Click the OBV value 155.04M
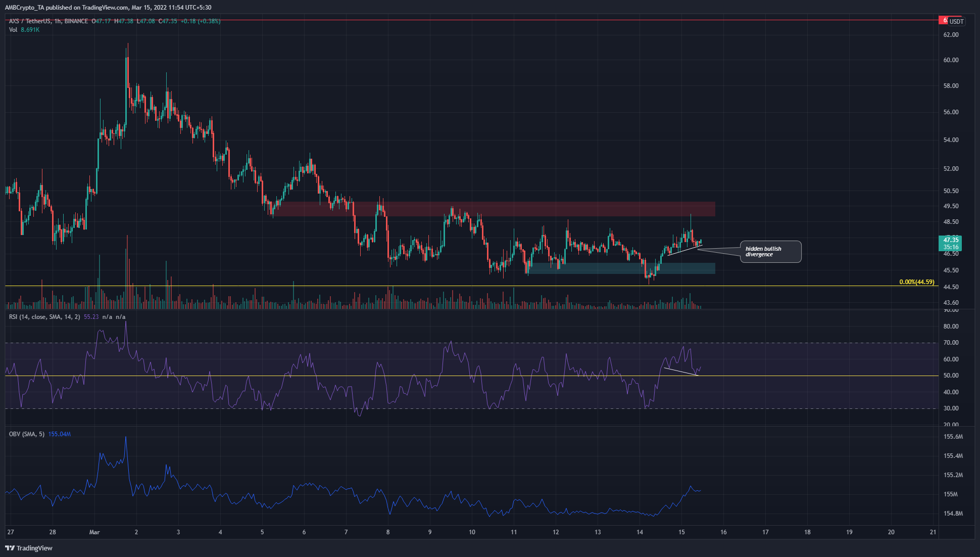The height and width of the screenshot is (557, 980). (59, 434)
